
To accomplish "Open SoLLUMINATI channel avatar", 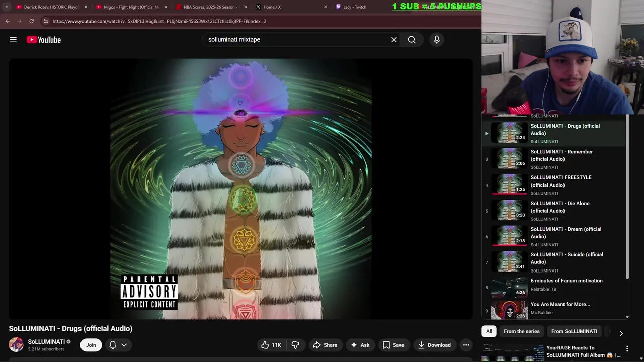I will coord(16,345).
